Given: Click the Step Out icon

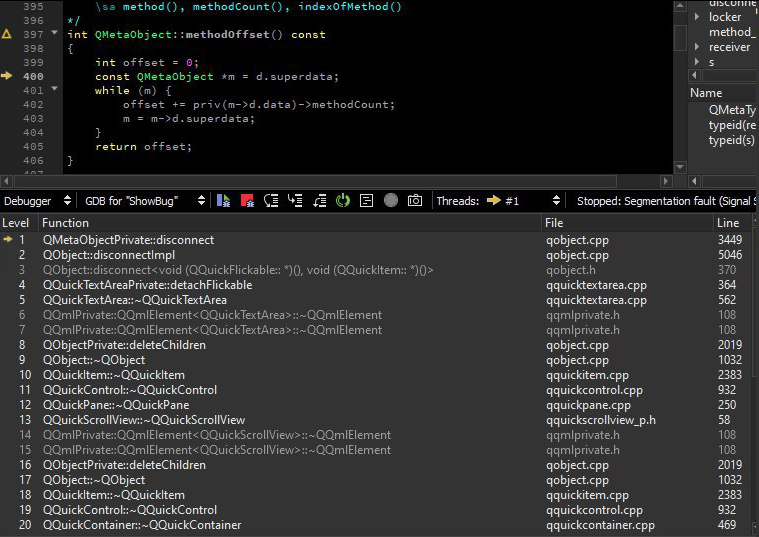Looking at the screenshot, I should 319,201.
